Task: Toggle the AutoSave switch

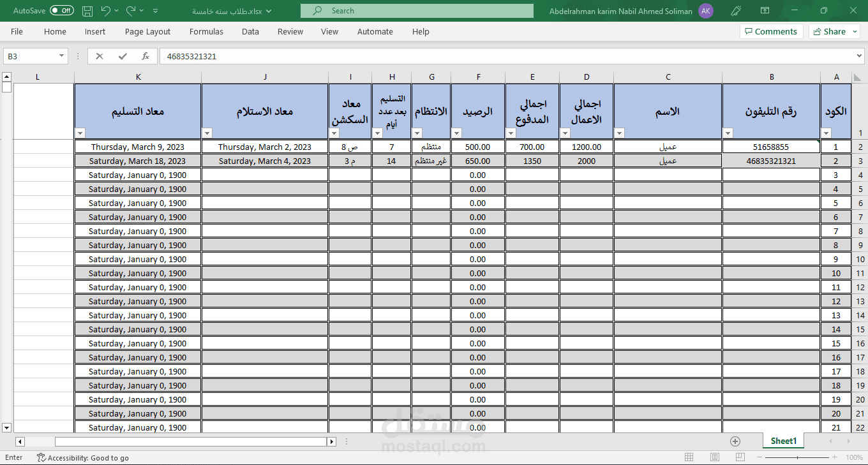Action: (62, 11)
